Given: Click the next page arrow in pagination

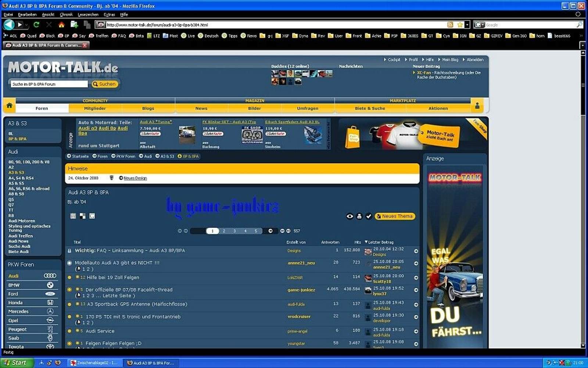Looking at the screenshot, I should point(270,231).
